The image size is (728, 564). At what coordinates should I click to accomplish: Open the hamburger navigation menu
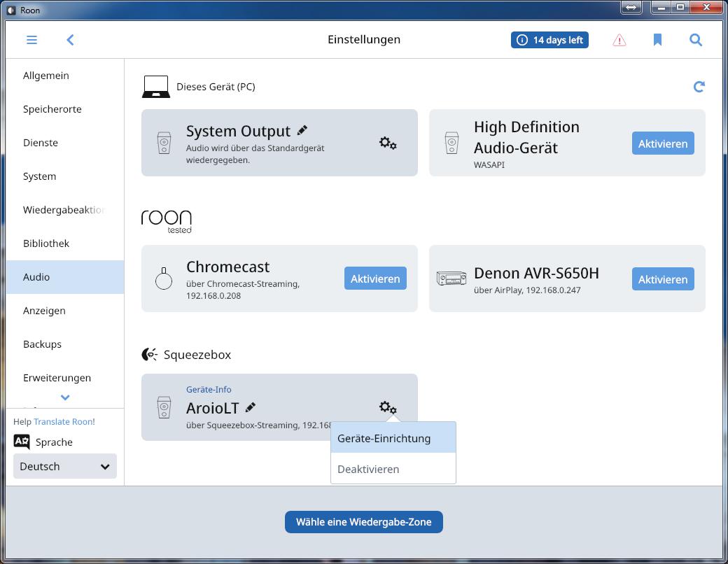pyautogui.click(x=31, y=40)
